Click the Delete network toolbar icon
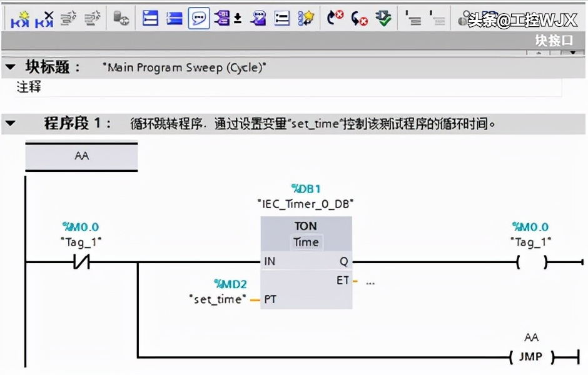The height and width of the screenshot is (375, 588). tap(44, 19)
